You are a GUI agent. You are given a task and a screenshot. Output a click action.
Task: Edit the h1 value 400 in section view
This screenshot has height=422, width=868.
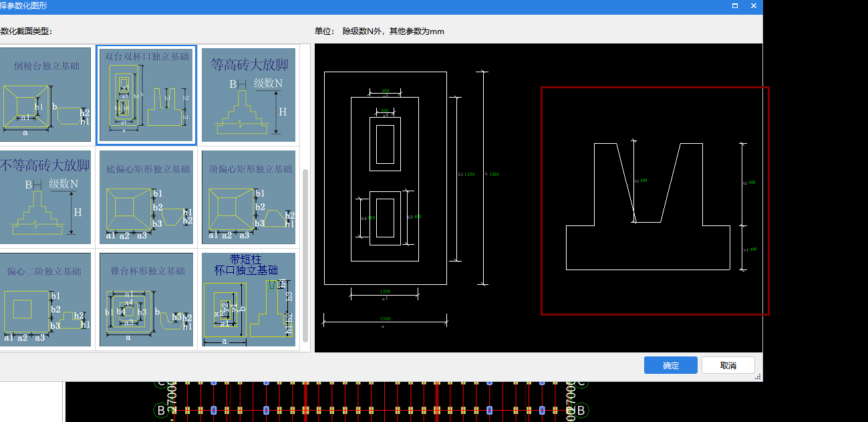(x=752, y=249)
